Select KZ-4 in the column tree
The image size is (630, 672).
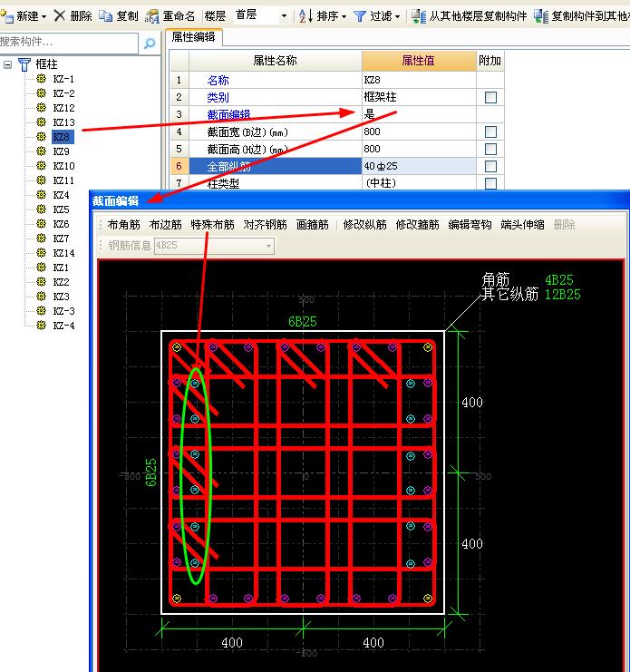pos(63,326)
